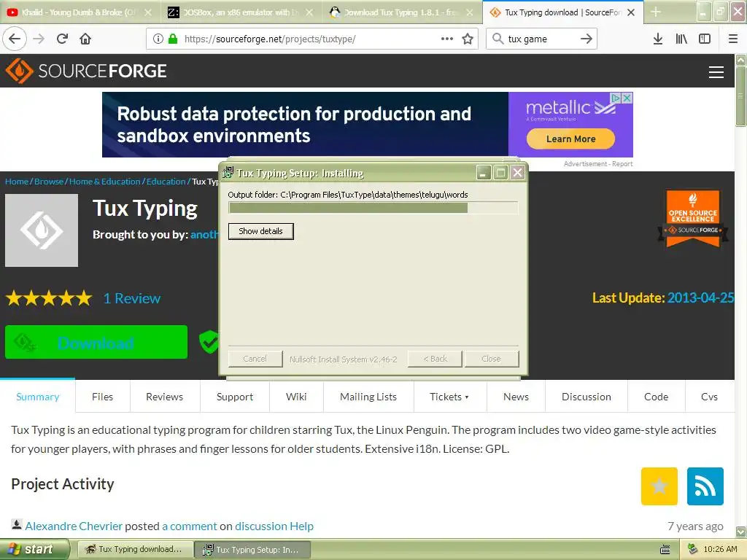
Task: Open the Code tab
Action: 656,397
